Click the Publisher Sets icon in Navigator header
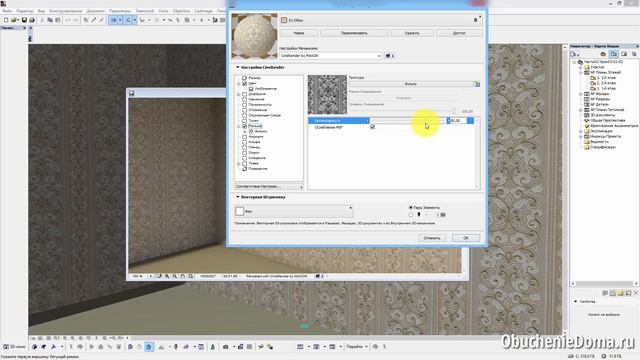Image resolution: width=640 pixels, height=360 pixels. pos(633,54)
